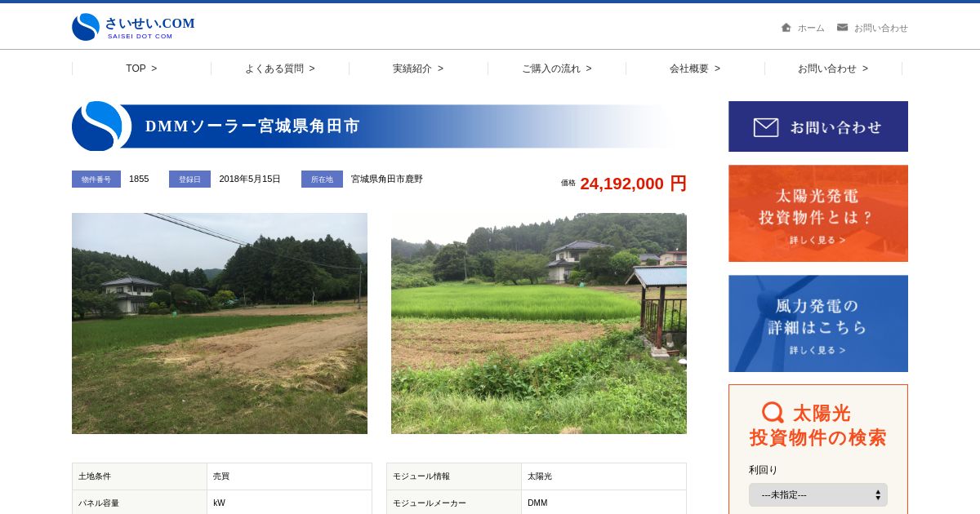
Task: Click the envelope icon in header
Action: [843, 27]
